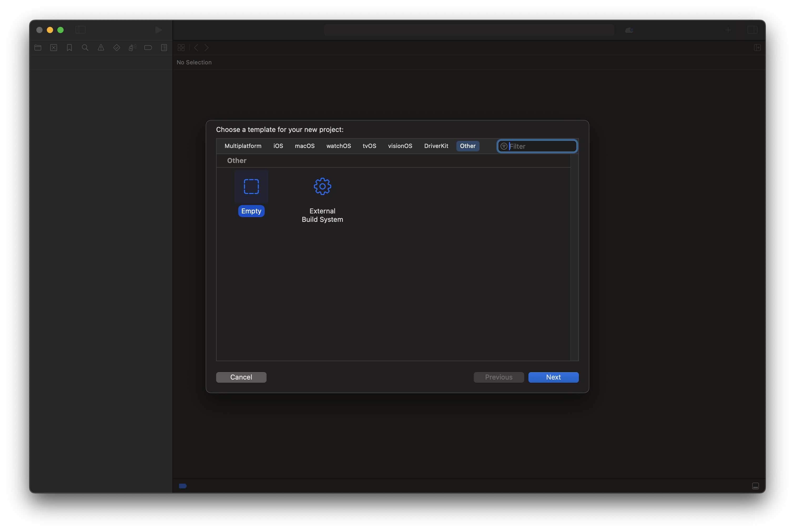The image size is (795, 532).
Task: Click the yellow minimize window button
Action: (50, 30)
